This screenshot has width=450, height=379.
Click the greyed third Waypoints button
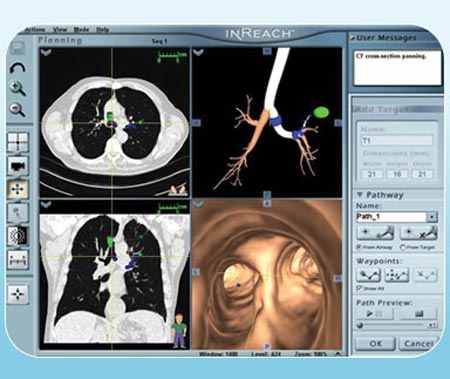click(x=425, y=275)
